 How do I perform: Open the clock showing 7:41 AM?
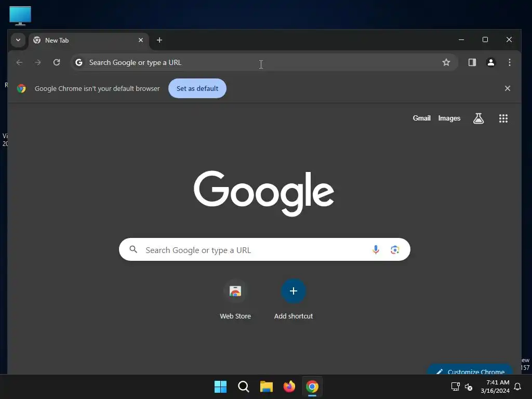click(495, 387)
